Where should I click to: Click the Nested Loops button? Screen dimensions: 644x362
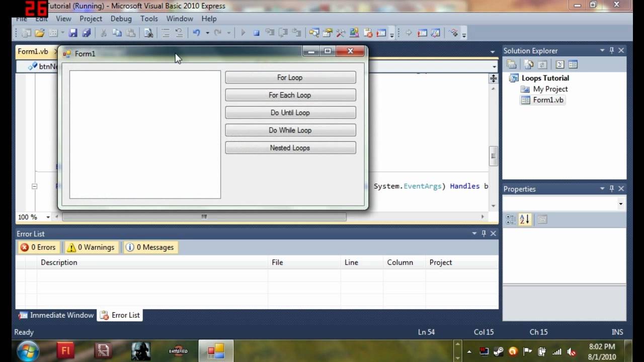(290, 148)
